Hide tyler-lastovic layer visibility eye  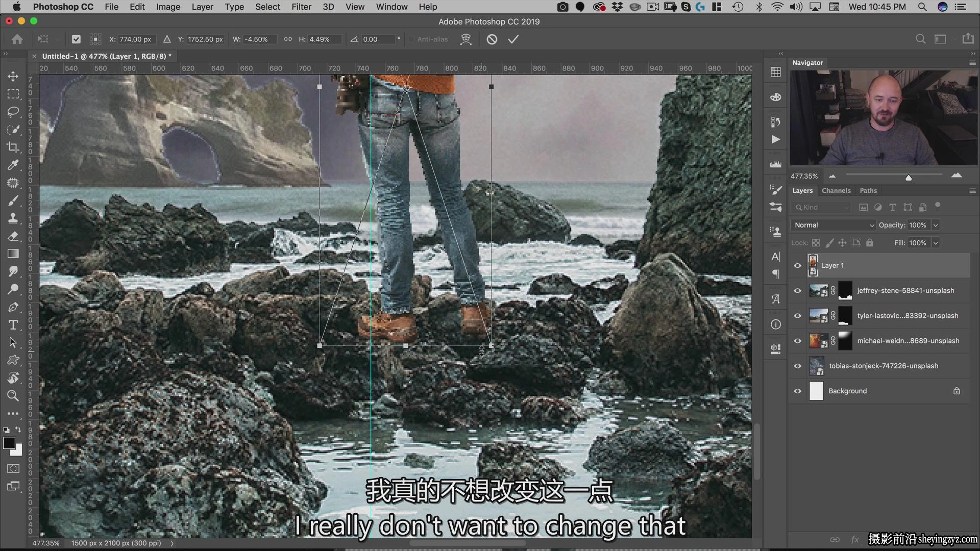797,316
